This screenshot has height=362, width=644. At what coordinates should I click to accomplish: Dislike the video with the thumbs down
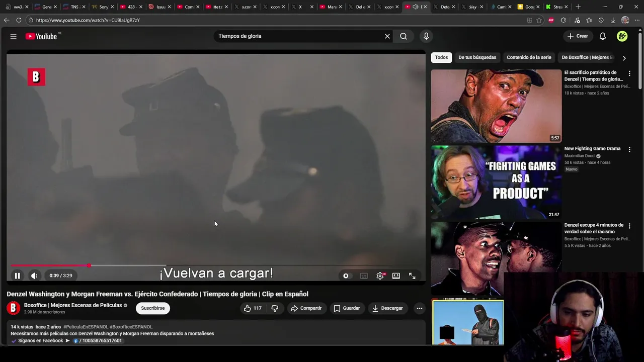[x=275, y=308]
